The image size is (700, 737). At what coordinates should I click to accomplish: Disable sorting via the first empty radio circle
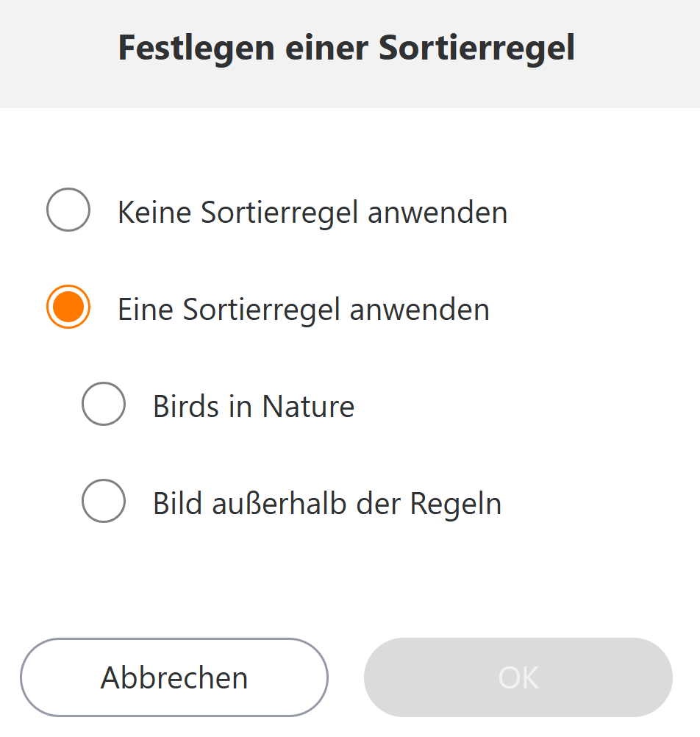click(68, 210)
